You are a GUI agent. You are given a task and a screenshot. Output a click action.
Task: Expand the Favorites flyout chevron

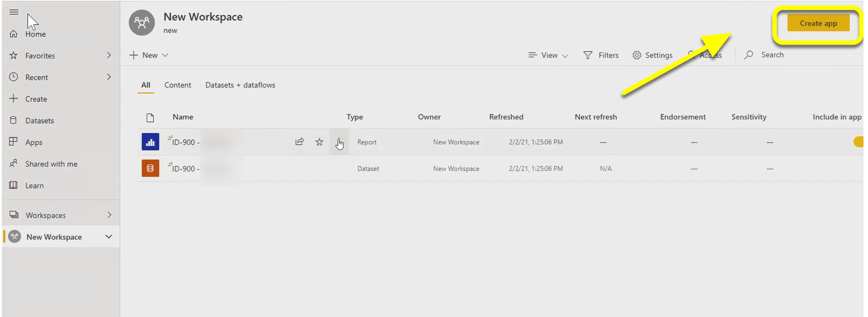(109, 55)
